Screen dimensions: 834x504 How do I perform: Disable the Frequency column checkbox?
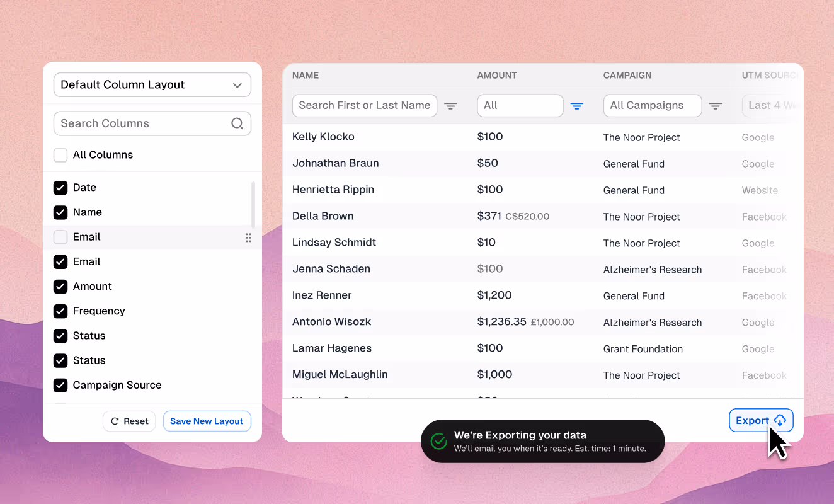60,311
